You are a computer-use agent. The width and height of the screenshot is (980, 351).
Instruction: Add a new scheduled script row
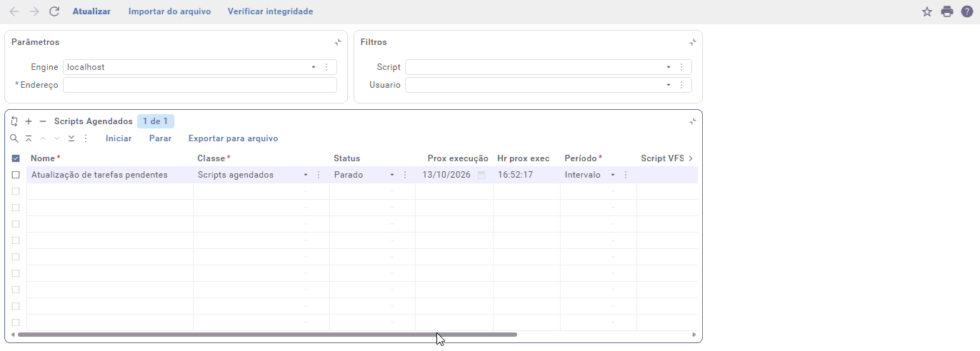coord(29,121)
